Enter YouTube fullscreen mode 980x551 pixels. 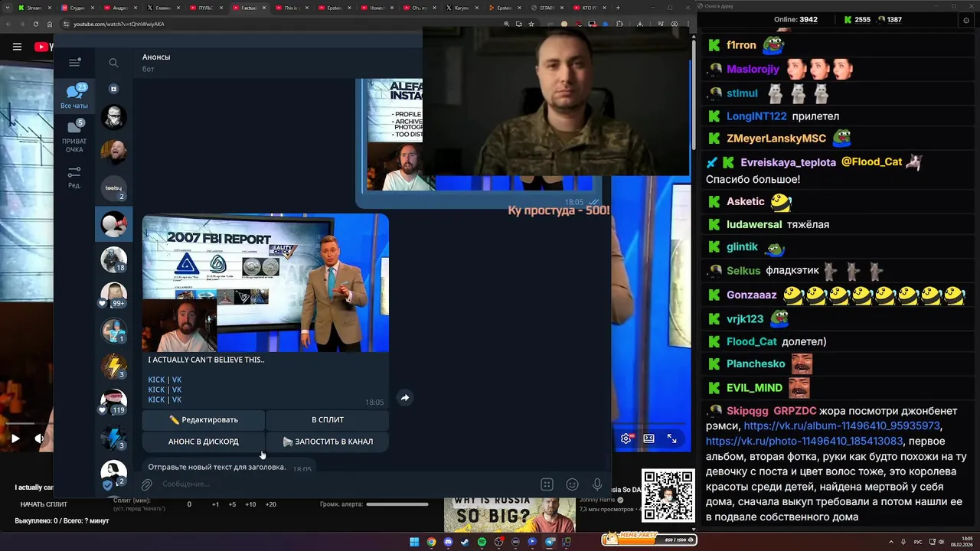671,439
